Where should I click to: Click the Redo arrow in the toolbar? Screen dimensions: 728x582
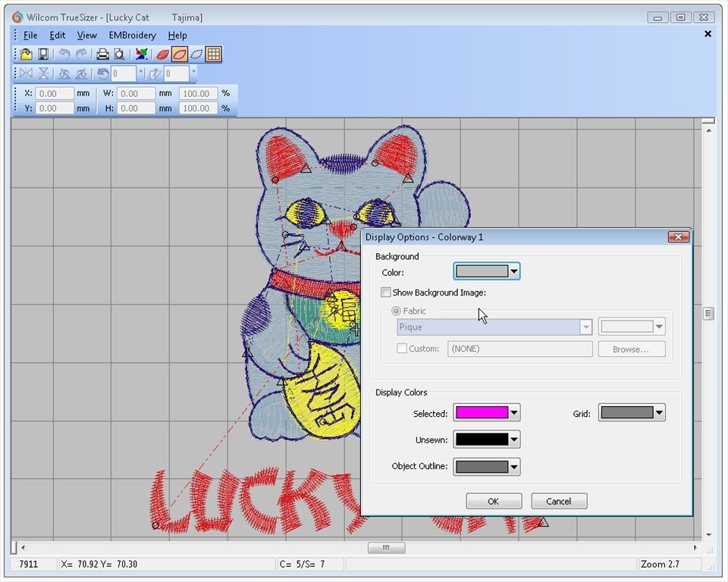click(x=81, y=55)
